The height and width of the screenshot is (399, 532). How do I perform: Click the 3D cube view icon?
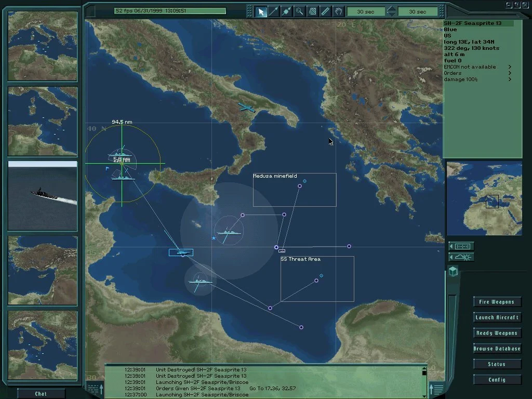coord(453,271)
